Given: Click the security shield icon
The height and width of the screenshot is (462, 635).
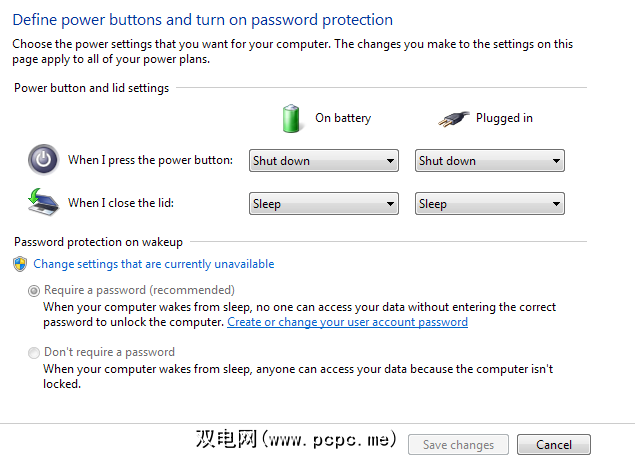Looking at the screenshot, I should (20, 264).
